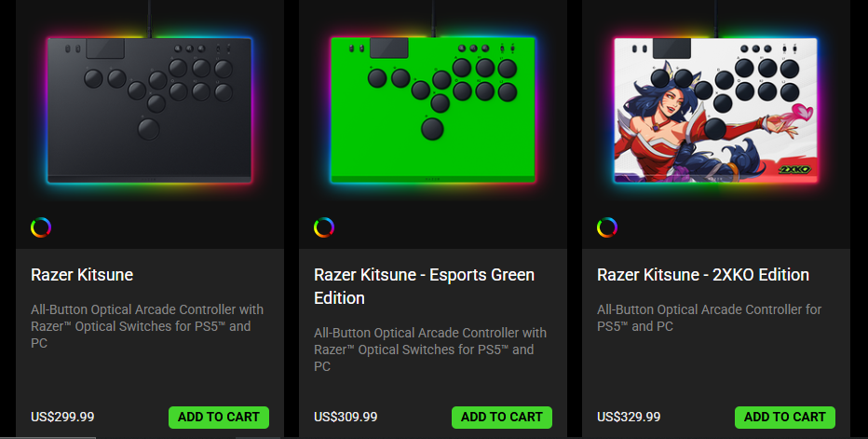868x439 pixels.
Task: Click the Esports Green Edition description text
Action: click(x=430, y=350)
